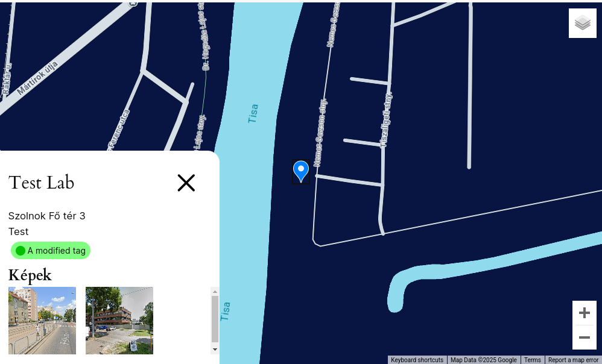Click the scrollbar down arrow
This screenshot has width=602, height=364.
[x=215, y=350]
